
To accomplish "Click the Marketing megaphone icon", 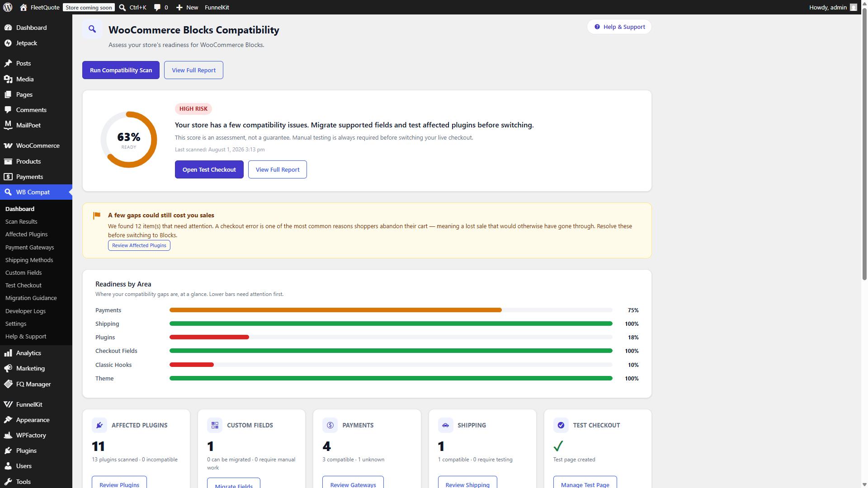I will pos(8,368).
